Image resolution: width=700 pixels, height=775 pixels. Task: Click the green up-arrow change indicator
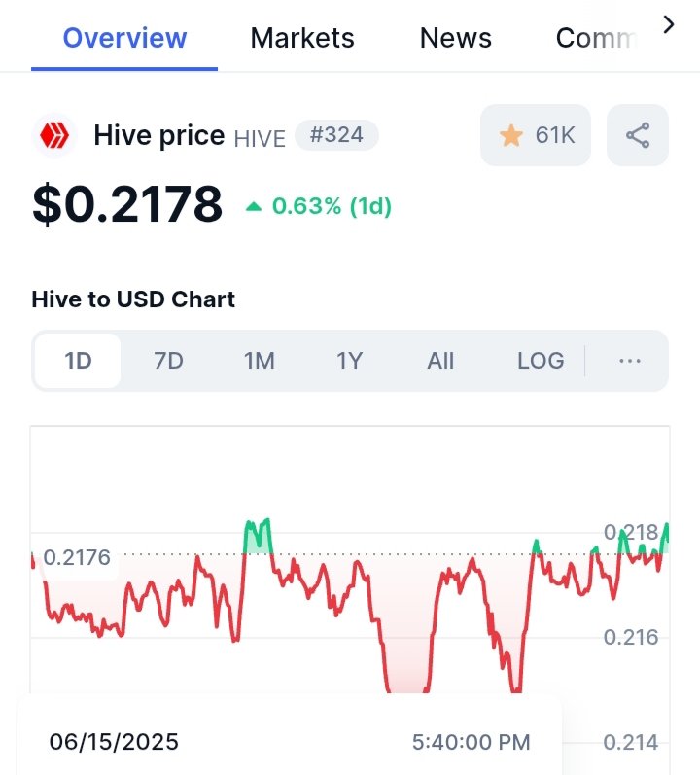(254, 206)
